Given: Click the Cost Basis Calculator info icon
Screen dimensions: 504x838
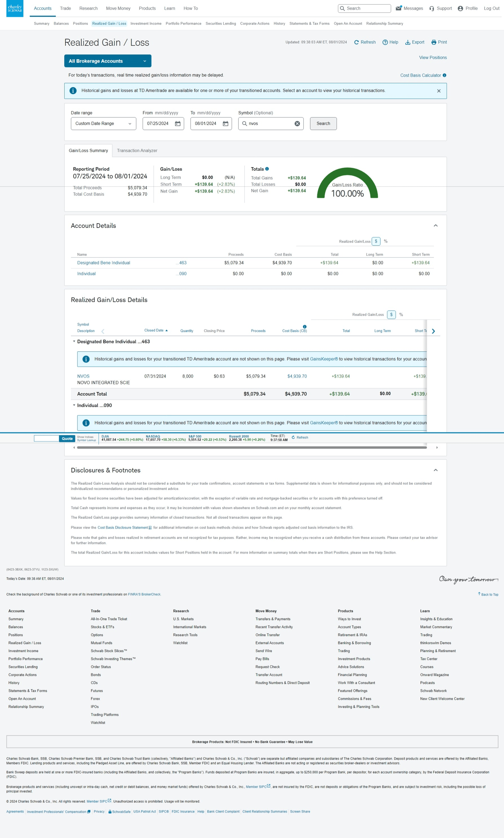Looking at the screenshot, I should click(x=444, y=75).
